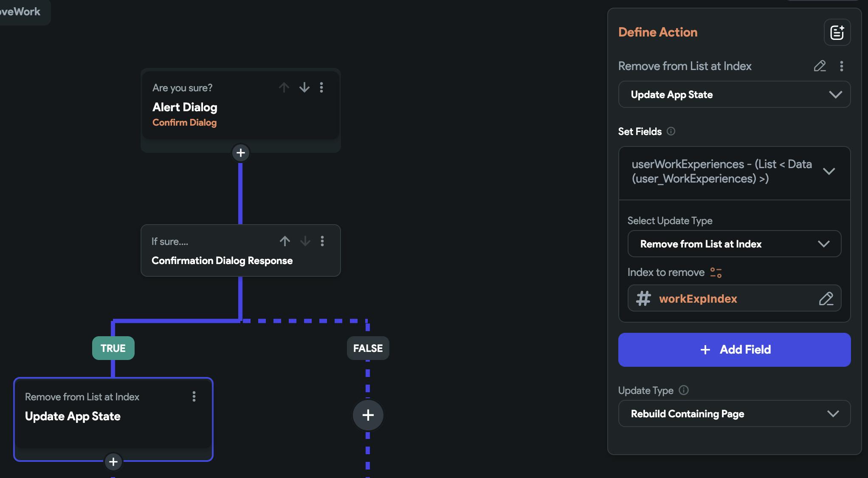Move Alert Dialog action down with arrow

pyautogui.click(x=304, y=87)
